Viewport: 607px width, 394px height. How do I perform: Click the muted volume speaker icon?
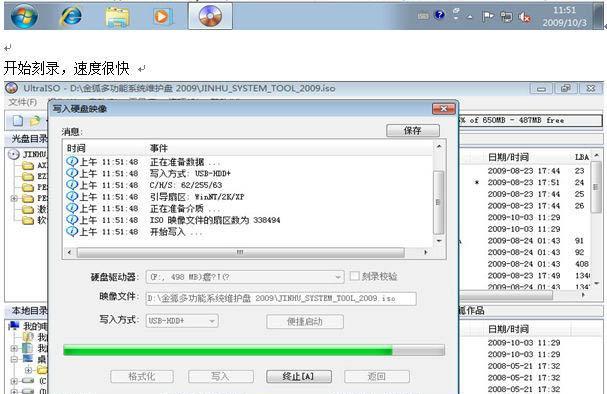[525, 17]
